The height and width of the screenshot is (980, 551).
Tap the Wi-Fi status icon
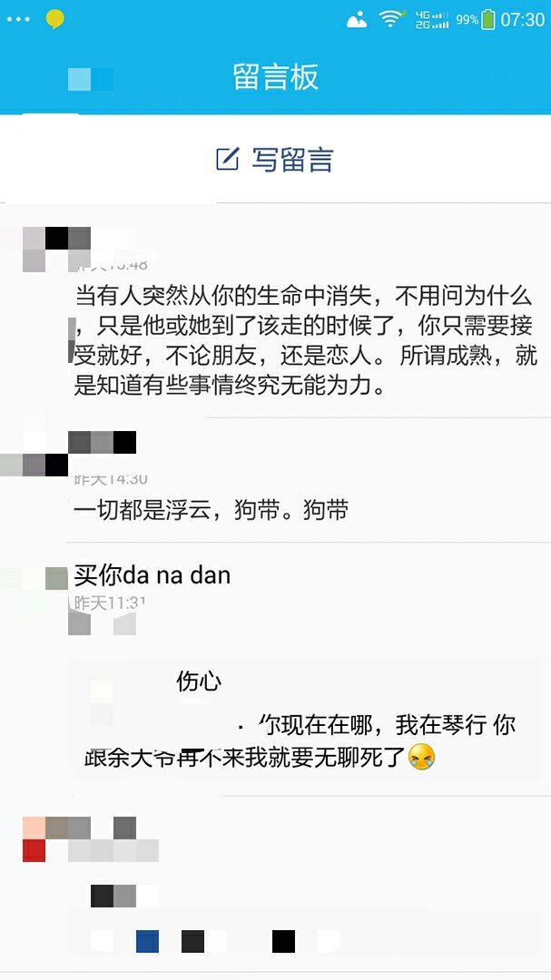[x=392, y=19]
